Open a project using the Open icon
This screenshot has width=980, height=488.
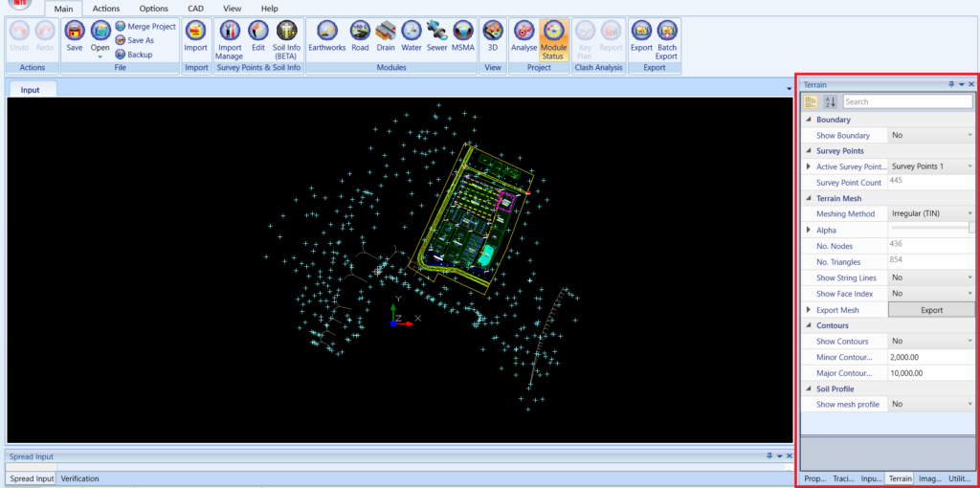tap(100, 30)
